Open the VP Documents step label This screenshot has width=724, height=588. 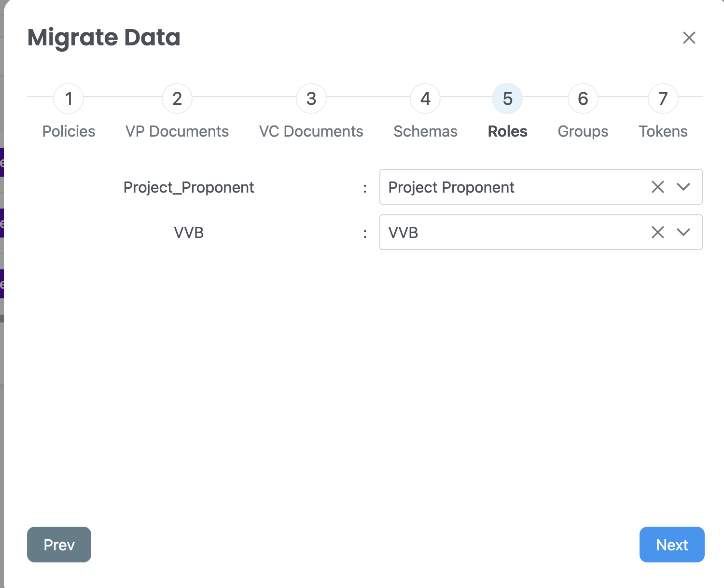tap(177, 131)
